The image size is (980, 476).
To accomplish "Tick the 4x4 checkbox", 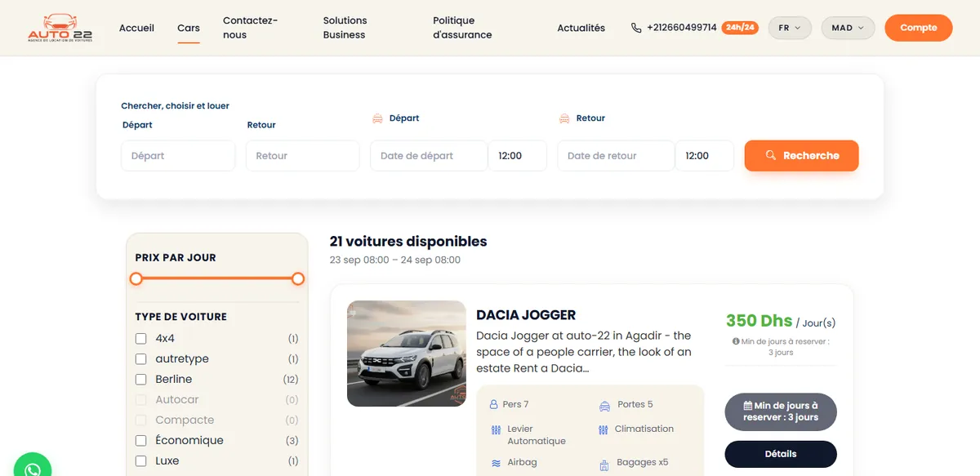I will (x=140, y=339).
